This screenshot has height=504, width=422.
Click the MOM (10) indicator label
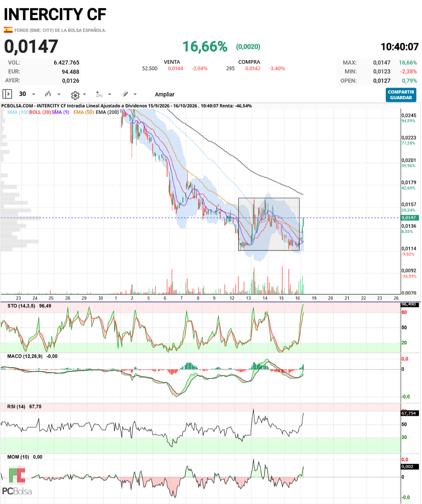19,457
